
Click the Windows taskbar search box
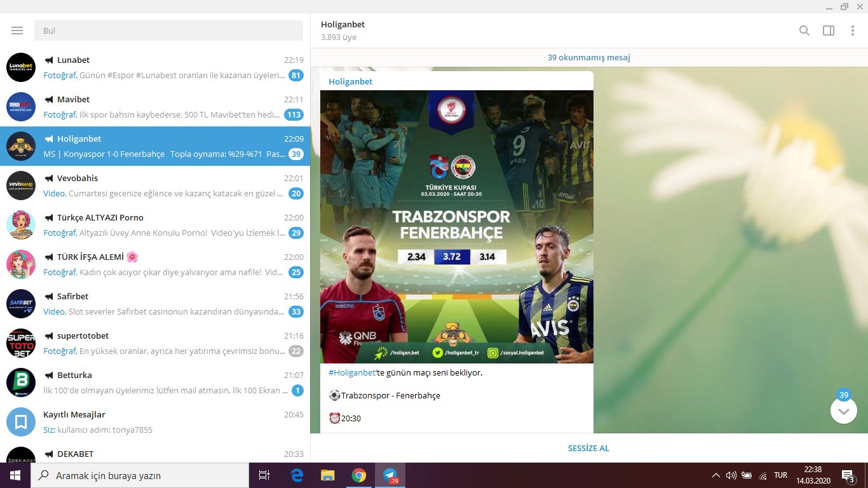coord(140,475)
